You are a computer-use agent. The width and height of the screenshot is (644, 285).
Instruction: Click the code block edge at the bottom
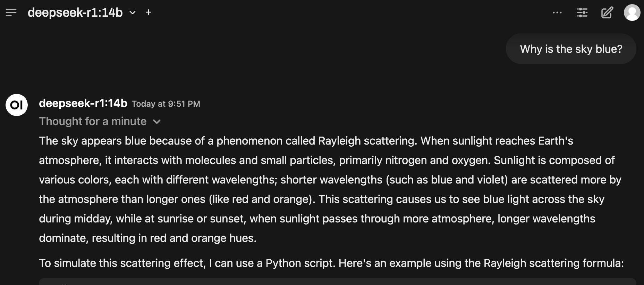tap(337, 281)
